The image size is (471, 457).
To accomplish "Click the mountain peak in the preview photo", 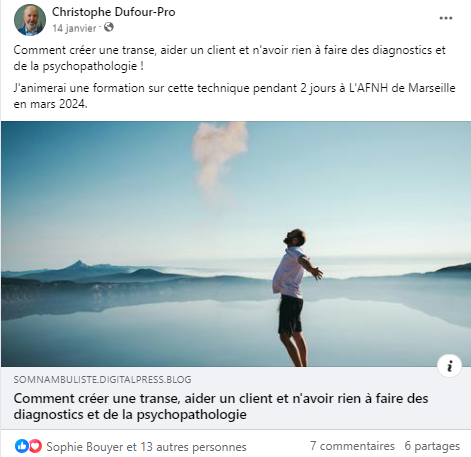I will click(79, 265).
